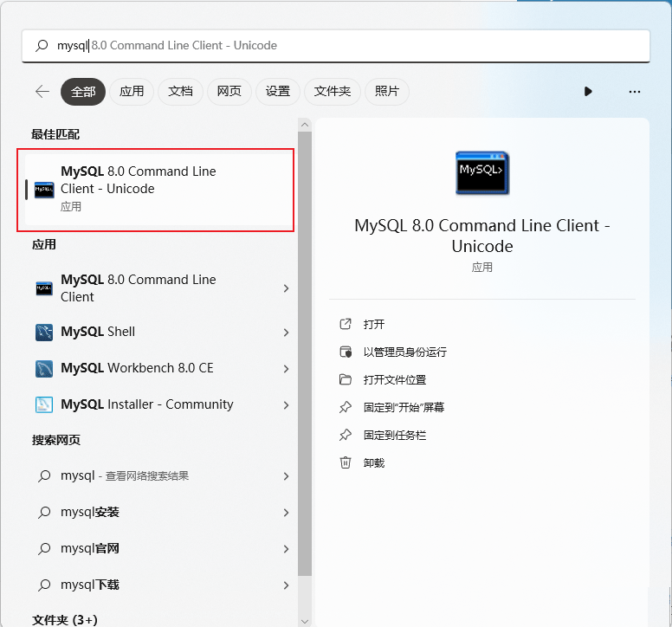Screen dimensions: 672x627
Task: Switch to the 照片 filter tab
Action: coord(387,91)
